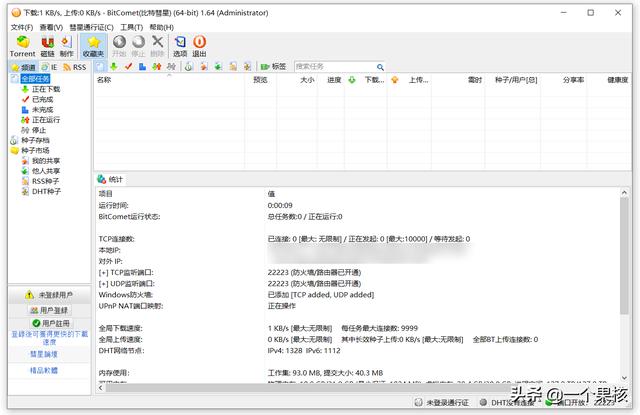Click the red 退出 exit icon

coord(199,46)
